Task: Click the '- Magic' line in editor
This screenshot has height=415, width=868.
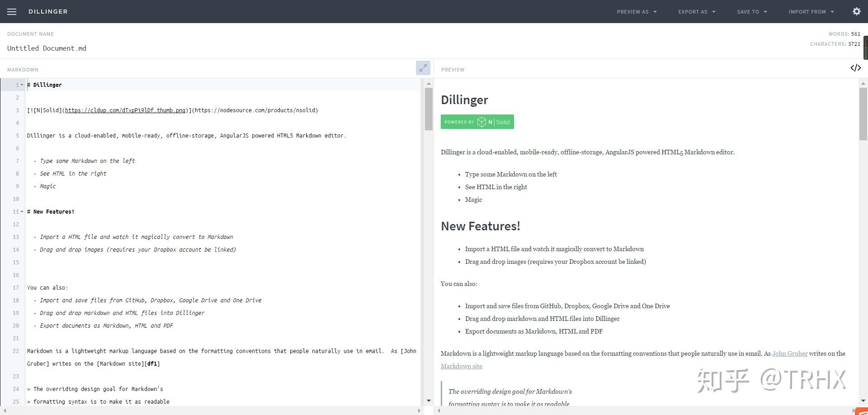Action: (44, 186)
